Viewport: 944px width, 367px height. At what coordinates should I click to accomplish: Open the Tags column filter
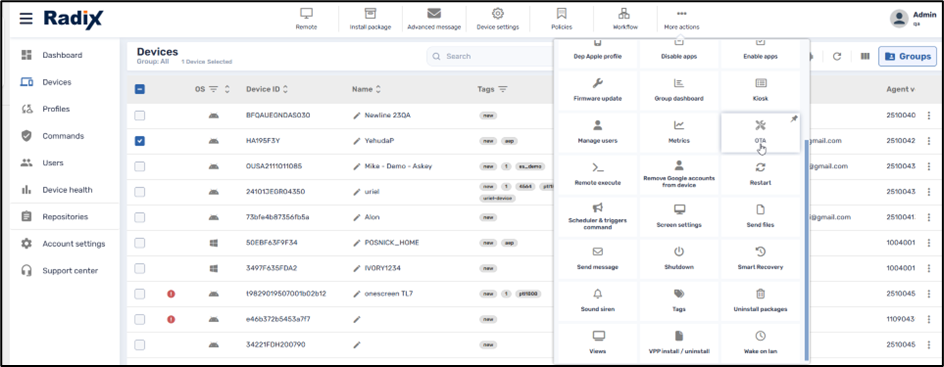pos(503,89)
